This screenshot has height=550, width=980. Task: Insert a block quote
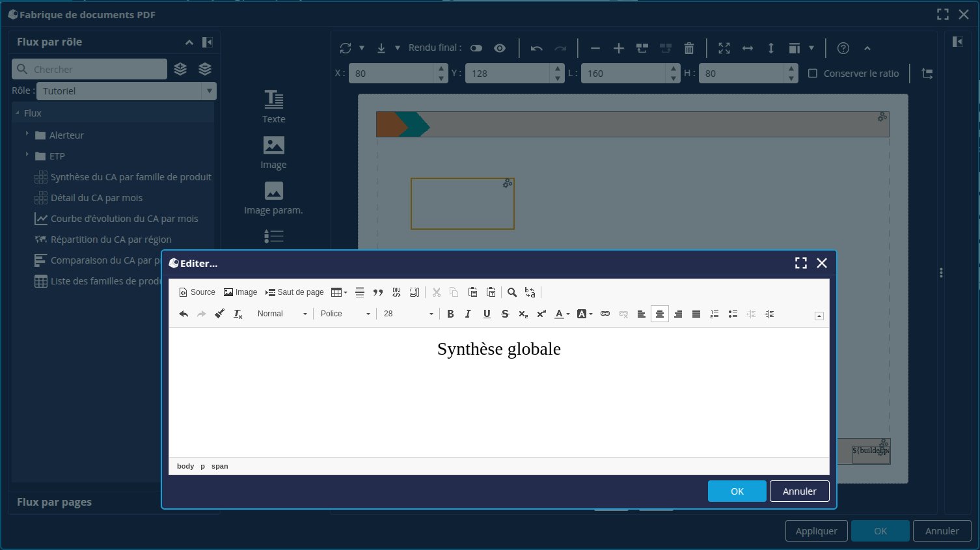click(378, 292)
